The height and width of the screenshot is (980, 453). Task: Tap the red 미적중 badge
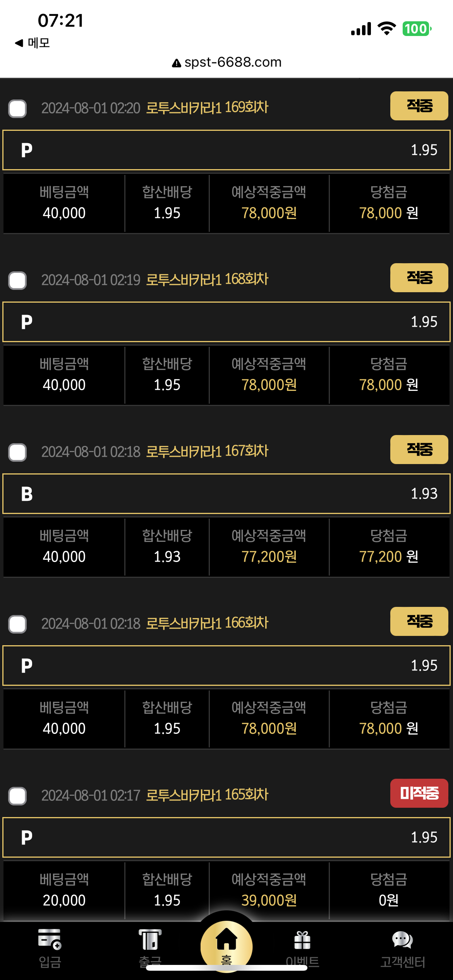pyautogui.click(x=419, y=793)
